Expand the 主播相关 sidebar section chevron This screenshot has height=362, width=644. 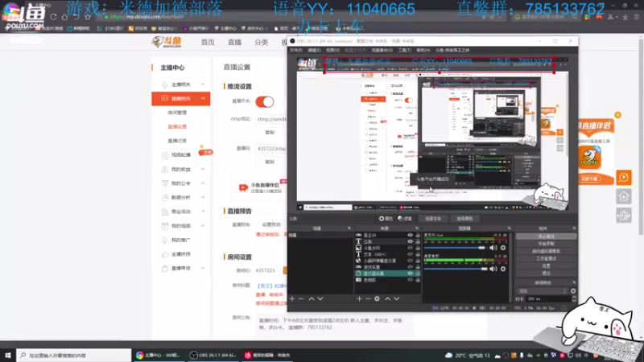[203, 84]
